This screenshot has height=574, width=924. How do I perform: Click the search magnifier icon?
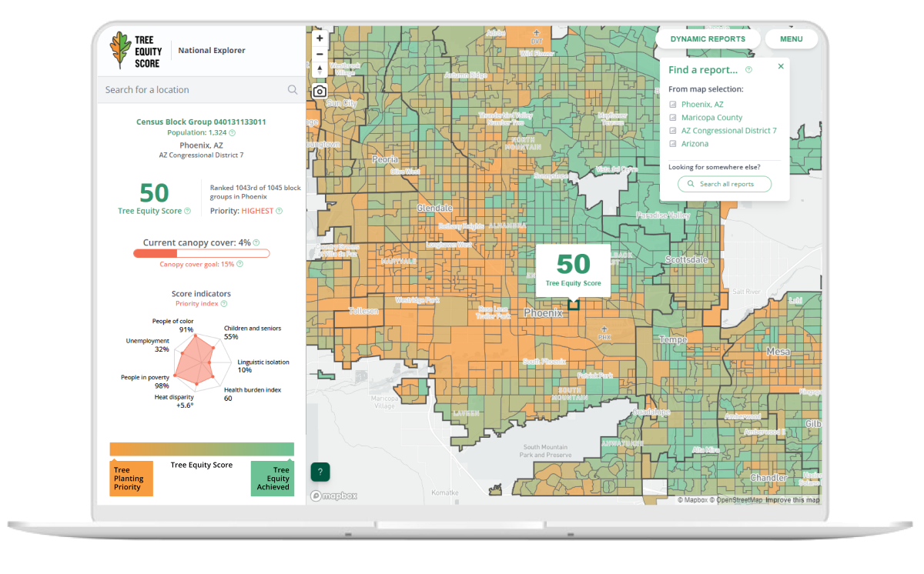(293, 90)
